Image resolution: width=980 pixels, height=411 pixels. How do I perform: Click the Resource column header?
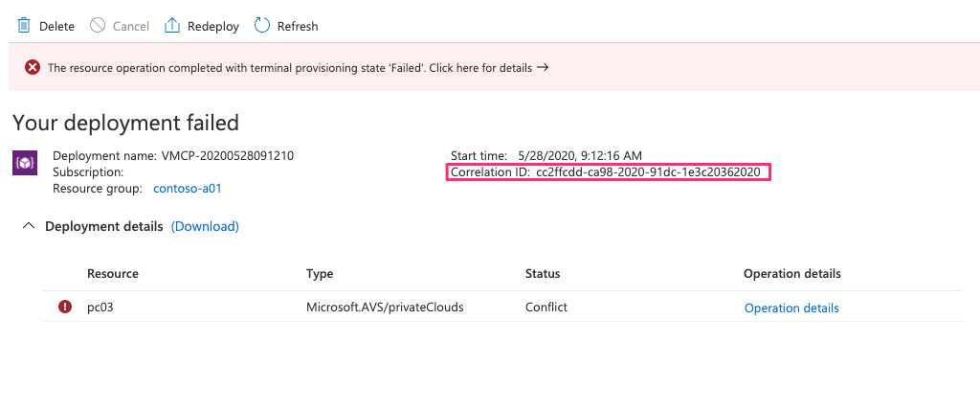pos(113,274)
